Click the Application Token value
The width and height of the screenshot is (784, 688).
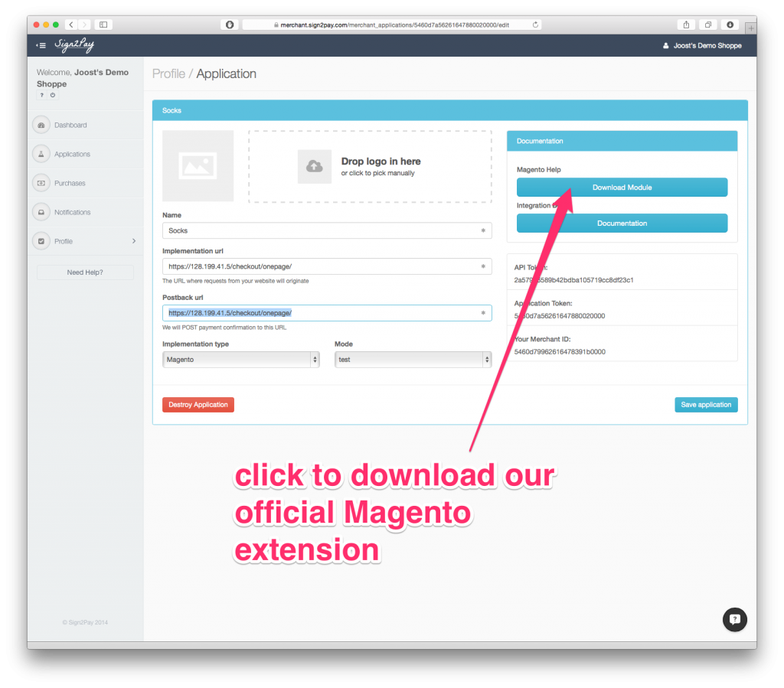pyautogui.click(x=560, y=316)
